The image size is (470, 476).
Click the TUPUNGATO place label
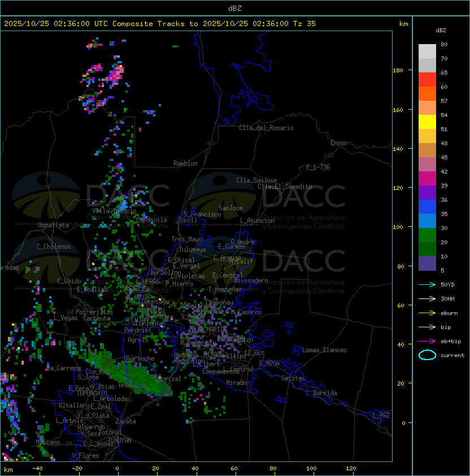pos(92,393)
